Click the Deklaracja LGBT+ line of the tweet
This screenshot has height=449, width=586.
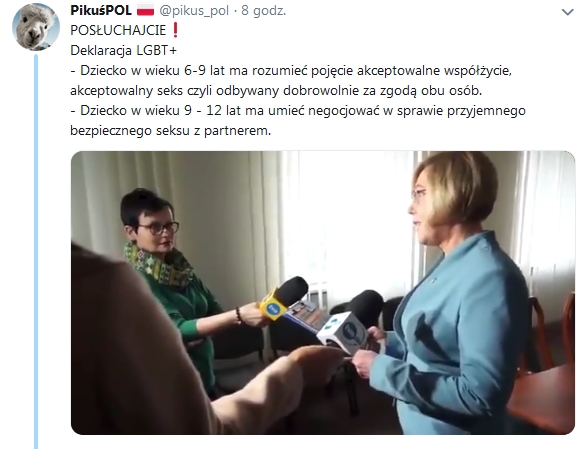click(123, 50)
